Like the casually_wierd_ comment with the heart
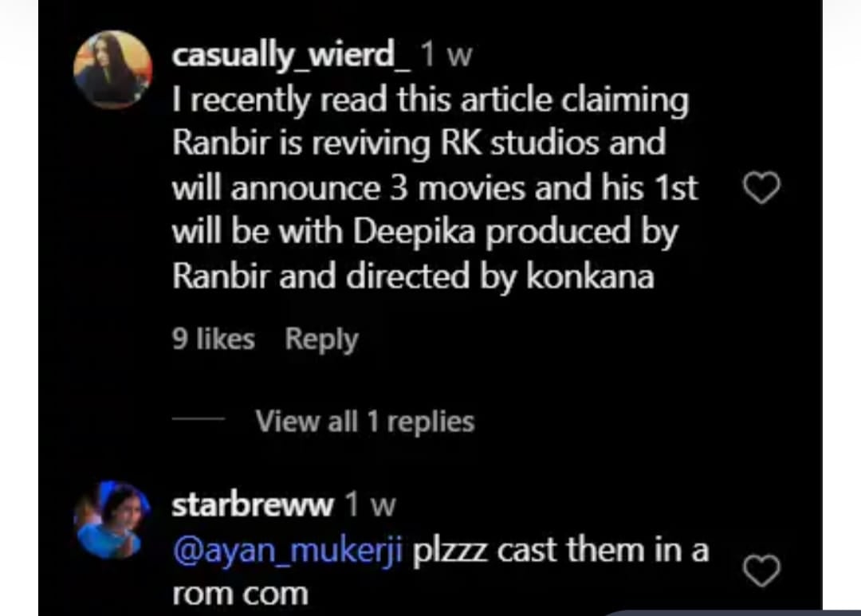 pyautogui.click(x=761, y=187)
